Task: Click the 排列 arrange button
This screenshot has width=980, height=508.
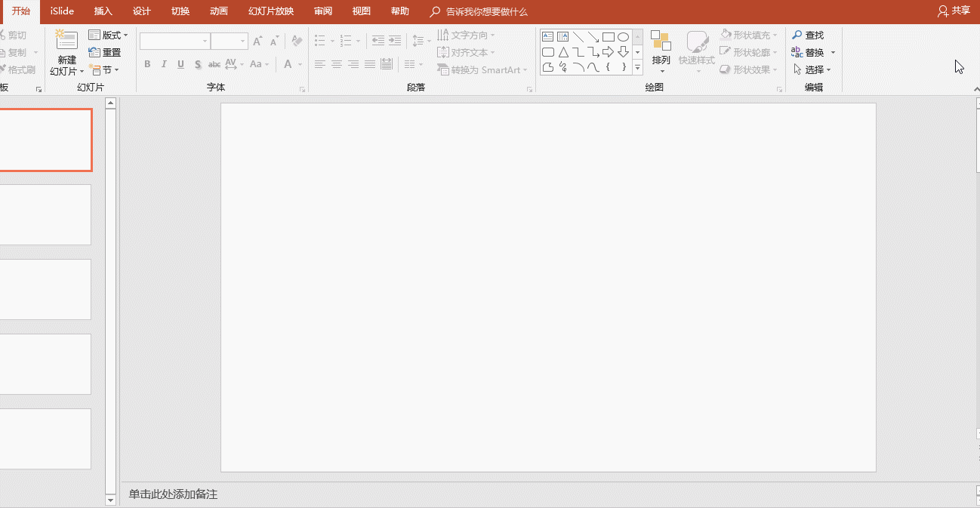Action: click(x=661, y=52)
